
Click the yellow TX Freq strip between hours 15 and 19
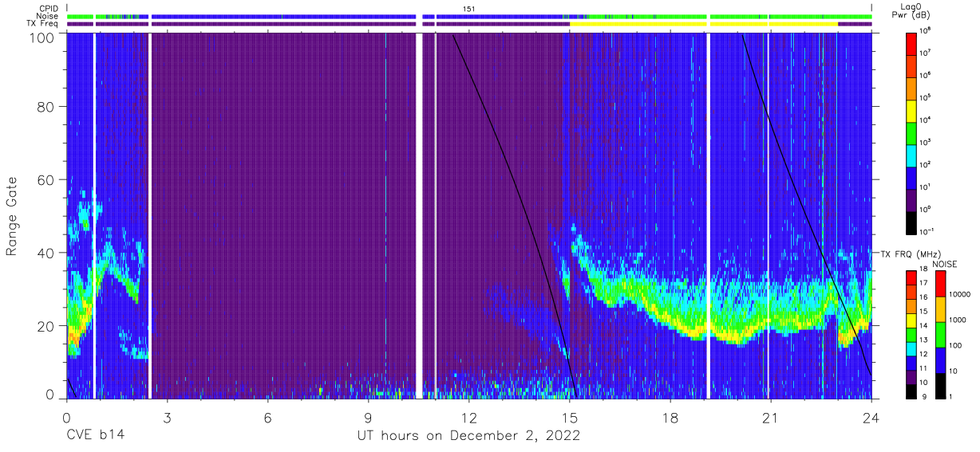(638, 24)
